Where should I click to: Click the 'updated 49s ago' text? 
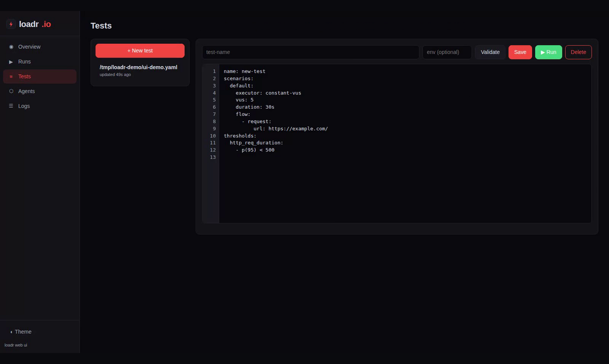[x=115, y=75]
